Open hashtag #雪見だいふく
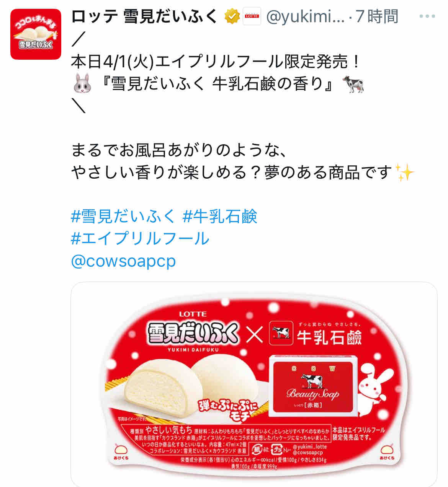 tap(123, 217)
